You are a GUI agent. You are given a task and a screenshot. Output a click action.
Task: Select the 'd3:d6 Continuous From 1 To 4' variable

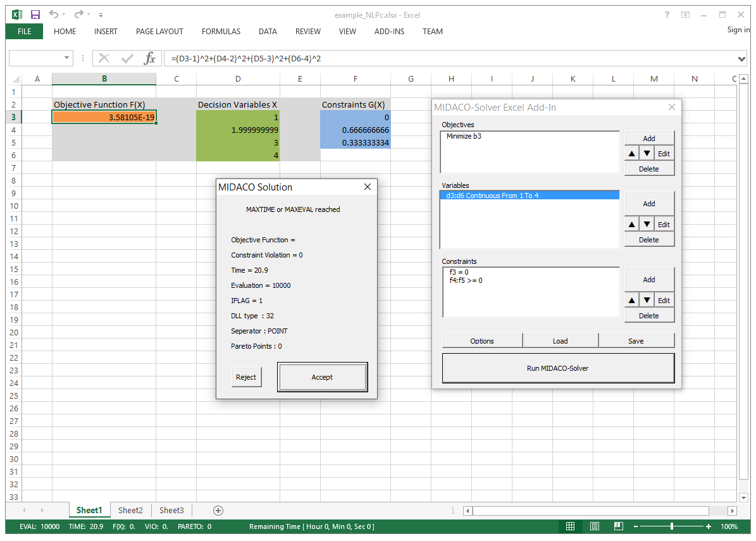click(x=530, y=196)
